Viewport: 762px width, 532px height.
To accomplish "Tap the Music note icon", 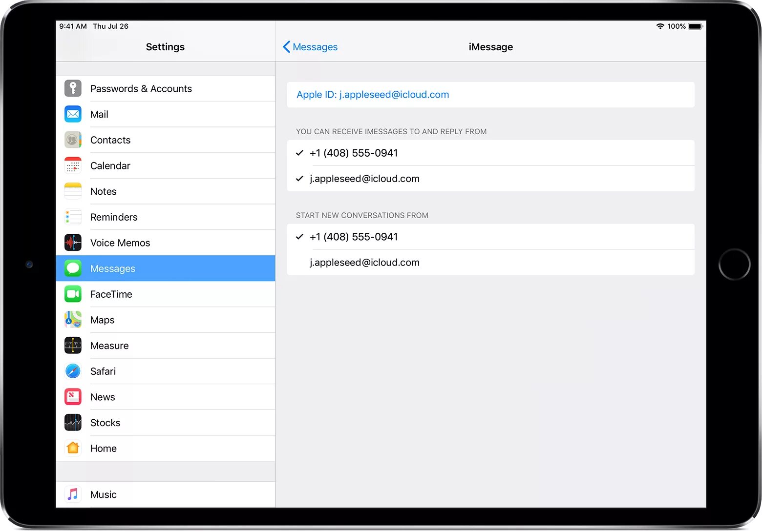I will 73,494.
